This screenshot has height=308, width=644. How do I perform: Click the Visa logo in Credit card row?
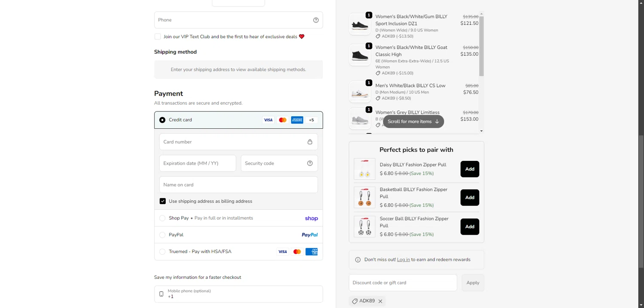[268, 120]
